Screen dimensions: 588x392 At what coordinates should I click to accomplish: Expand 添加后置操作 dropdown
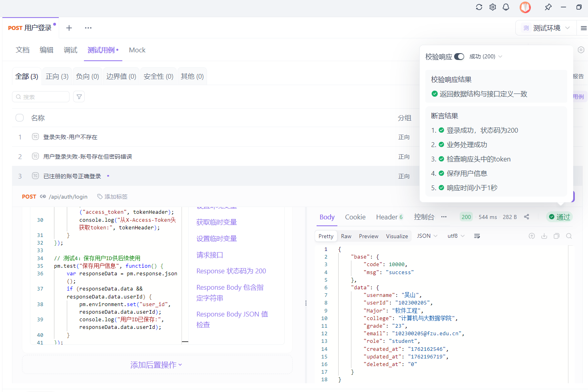(156, 365)
